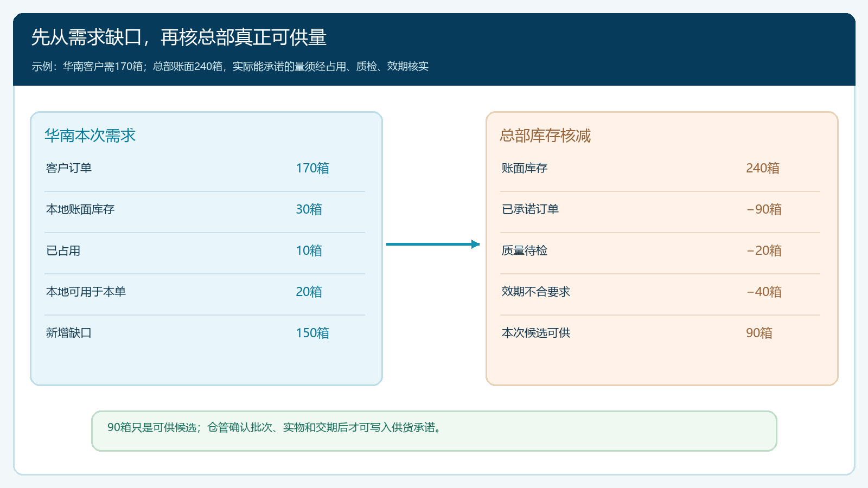Click the card heading 华南本次需求
Image resolution: width=868 pixels, height=488 pixels.
(x=90, y=136)
